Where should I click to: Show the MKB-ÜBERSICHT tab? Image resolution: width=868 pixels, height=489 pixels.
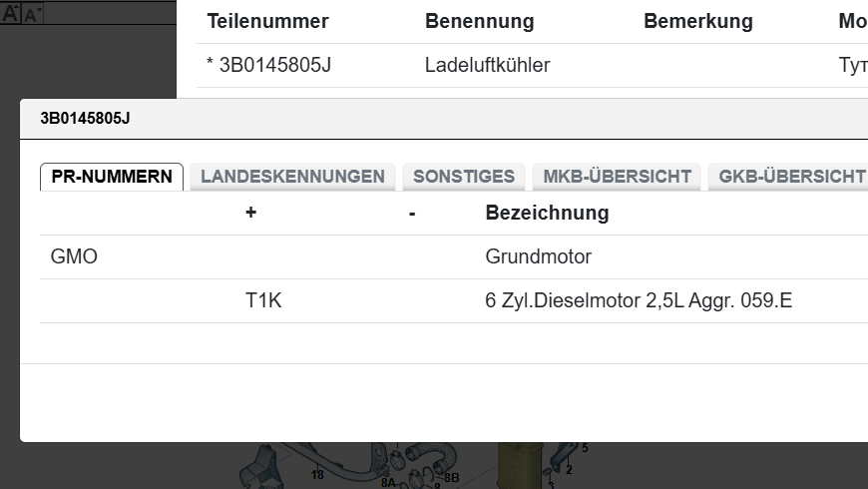coord(617,177)
